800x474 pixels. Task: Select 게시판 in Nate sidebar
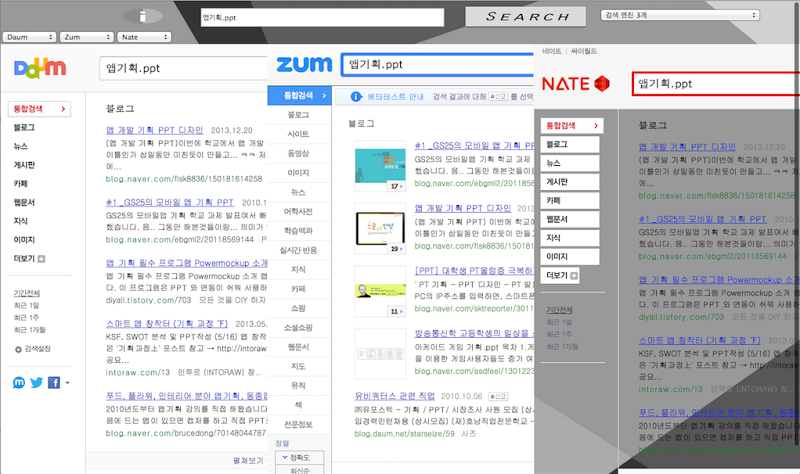pyautogui.click(x=570, y=182)
